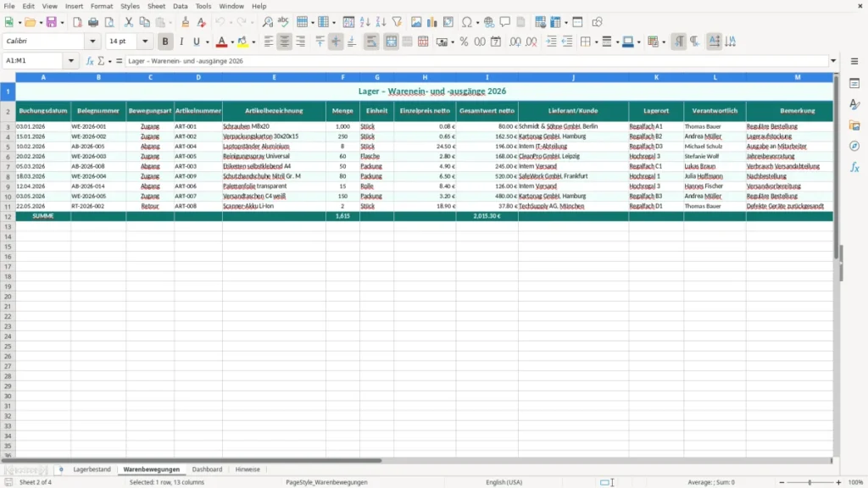Expand the font name dropdown
This screenshot has height=488, width=868.
pos(92,41)
